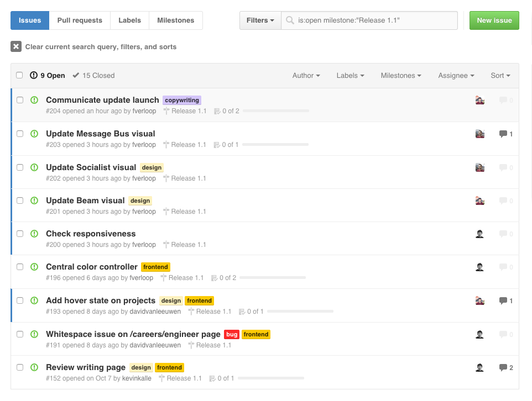Image resolution: width=532 pixels, height=401 pixels.
Task: Switch to the Pull requests tab
Action: [x=80, y=20]
